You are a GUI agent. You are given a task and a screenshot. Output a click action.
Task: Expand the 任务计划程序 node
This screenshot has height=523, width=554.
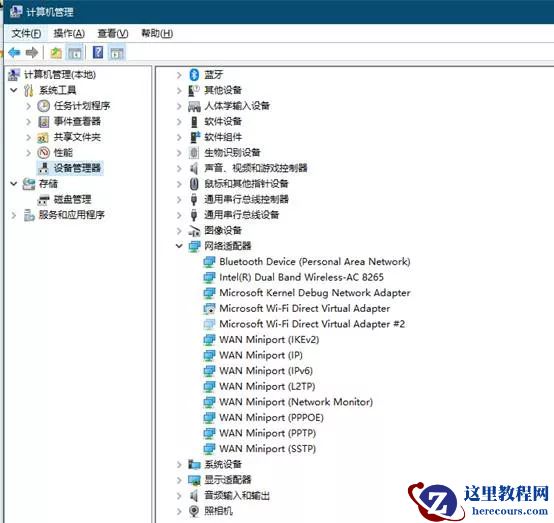pyautogui.click(x=29, y=106)
